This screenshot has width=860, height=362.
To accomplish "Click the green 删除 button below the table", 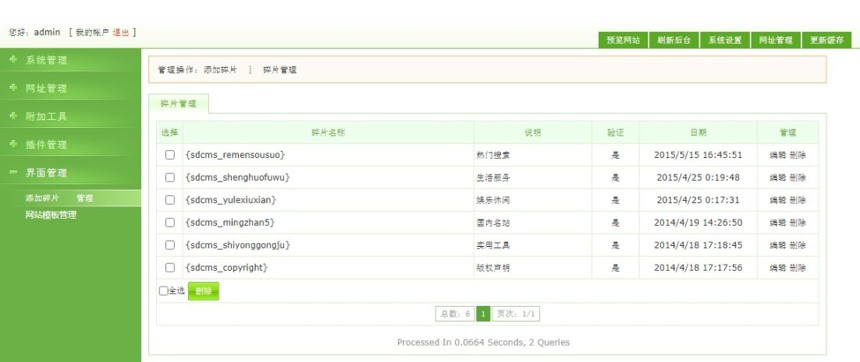I will (x=203, y=291).
